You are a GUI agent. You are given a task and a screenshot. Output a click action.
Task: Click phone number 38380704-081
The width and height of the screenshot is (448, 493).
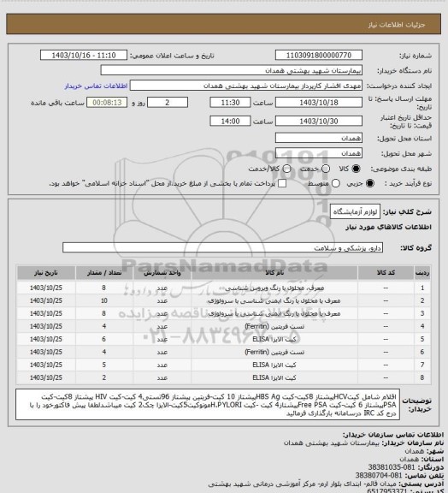(x=379, y=475)
